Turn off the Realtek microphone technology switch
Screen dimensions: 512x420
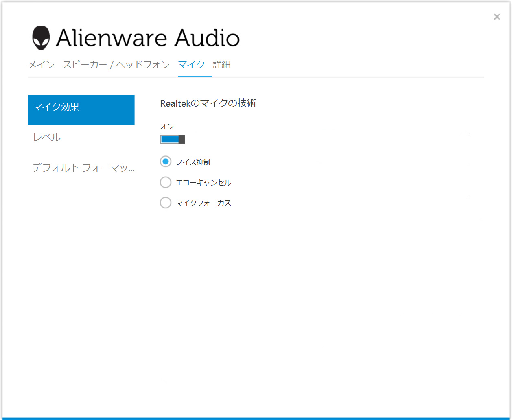tap(173, 140)
